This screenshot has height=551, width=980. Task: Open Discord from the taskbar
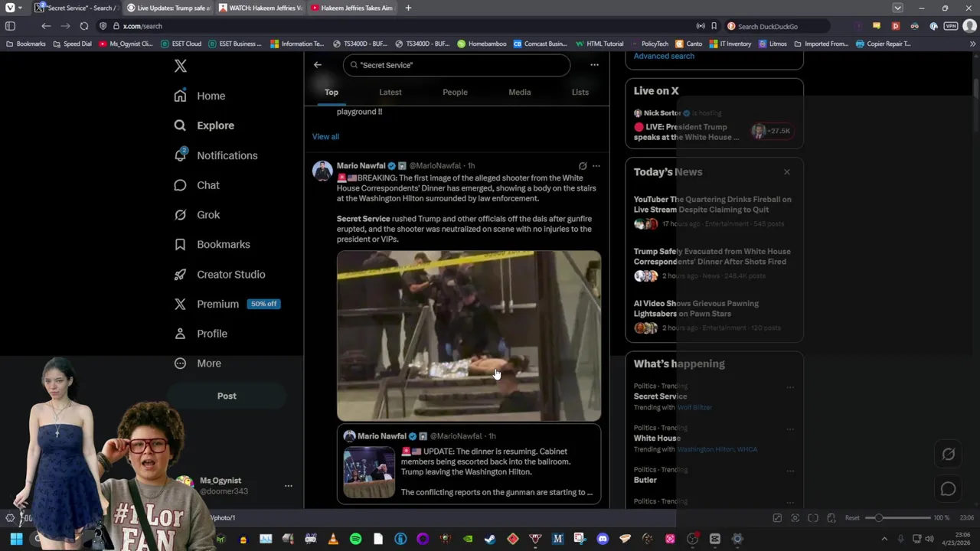point(603,539)
